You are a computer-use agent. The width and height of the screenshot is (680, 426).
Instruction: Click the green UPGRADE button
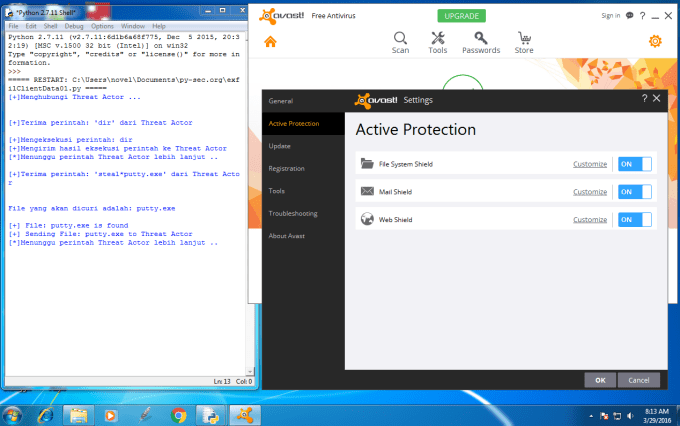pyautogui.click(x=461, y=16)
